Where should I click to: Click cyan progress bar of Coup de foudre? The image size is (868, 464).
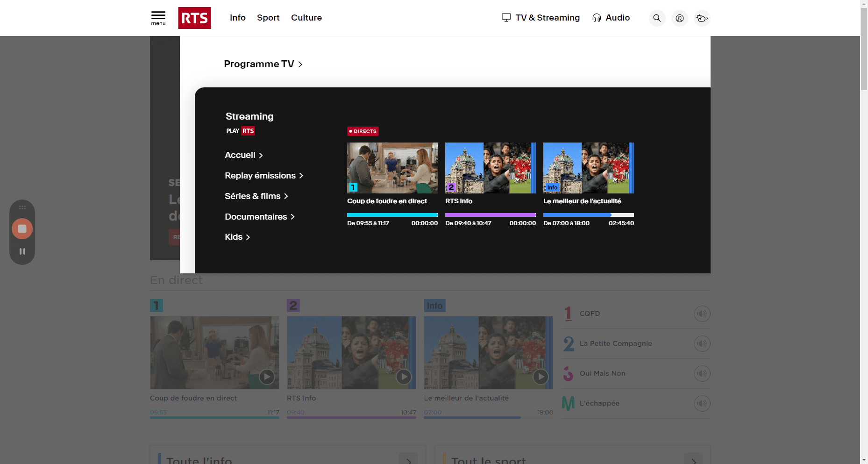(x=392, y=215)
